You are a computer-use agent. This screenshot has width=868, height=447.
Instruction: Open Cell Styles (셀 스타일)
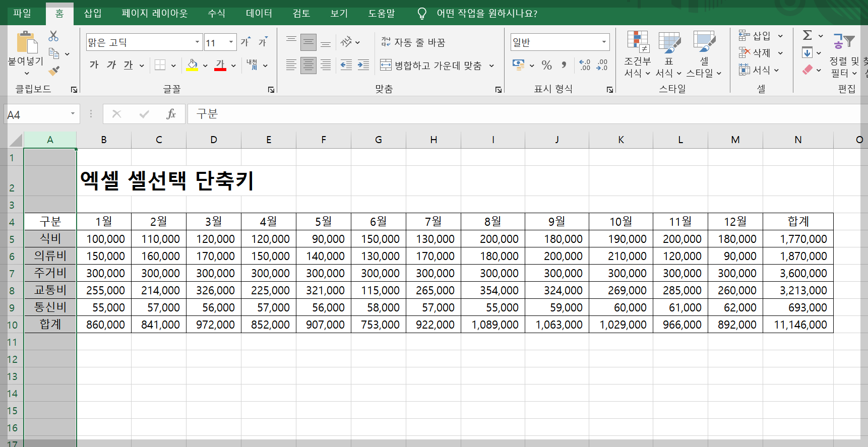click(704, 54)
